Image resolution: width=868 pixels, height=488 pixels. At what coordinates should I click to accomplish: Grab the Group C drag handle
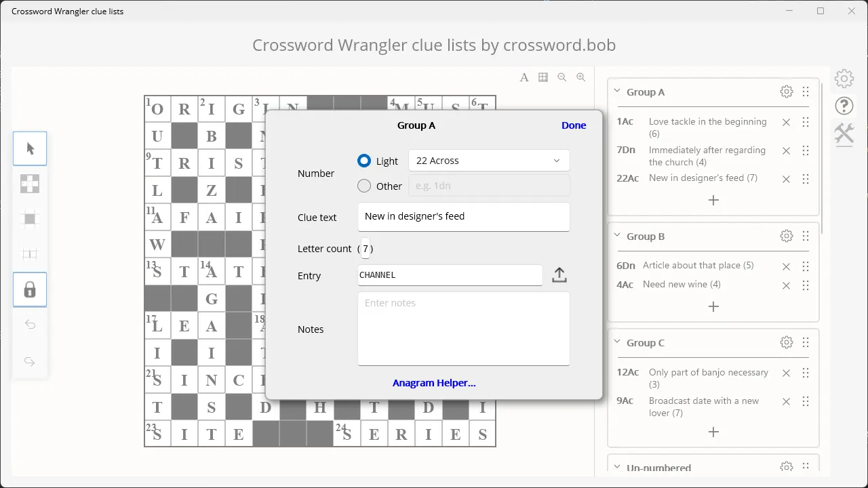coord(806,342)
